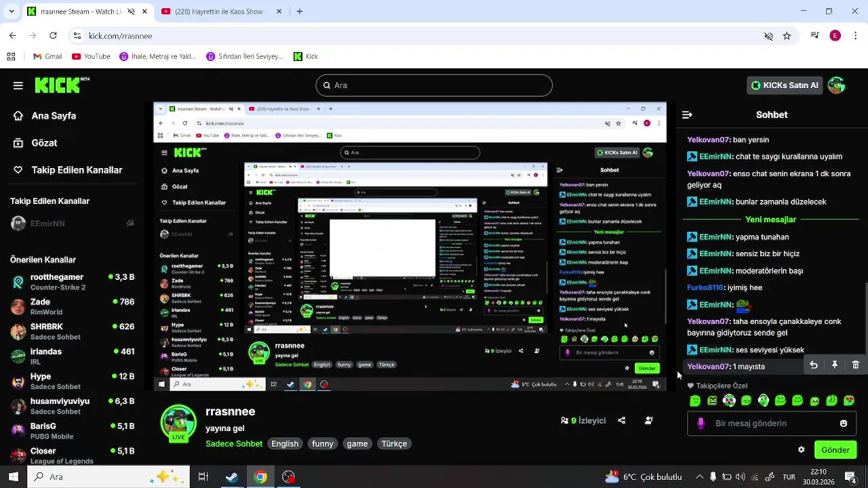This screenshot has height=488, width=868.
Task: Open the Sıfırdan İleri Seviyey... bookmark
Action: [x=245, y=57]
